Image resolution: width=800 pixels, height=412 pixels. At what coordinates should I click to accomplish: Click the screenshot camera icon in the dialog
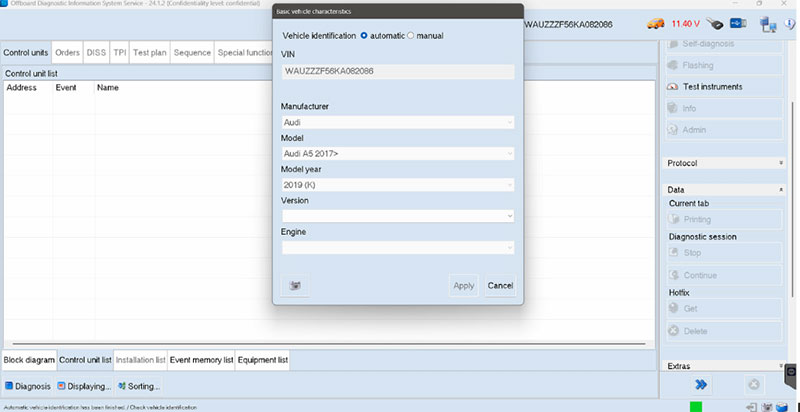pos(295,286)
